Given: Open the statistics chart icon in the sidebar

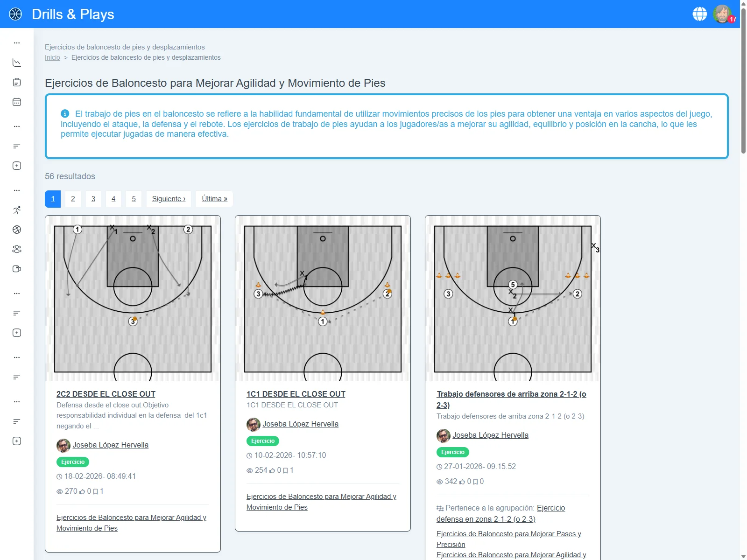Looking at the screenshot, I should (17, 63).
